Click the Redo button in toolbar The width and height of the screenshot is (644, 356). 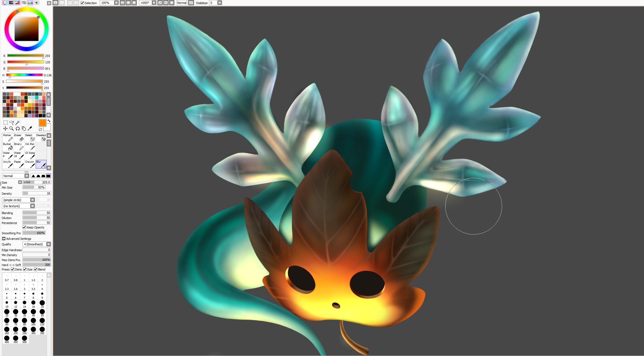click(62, 3)
